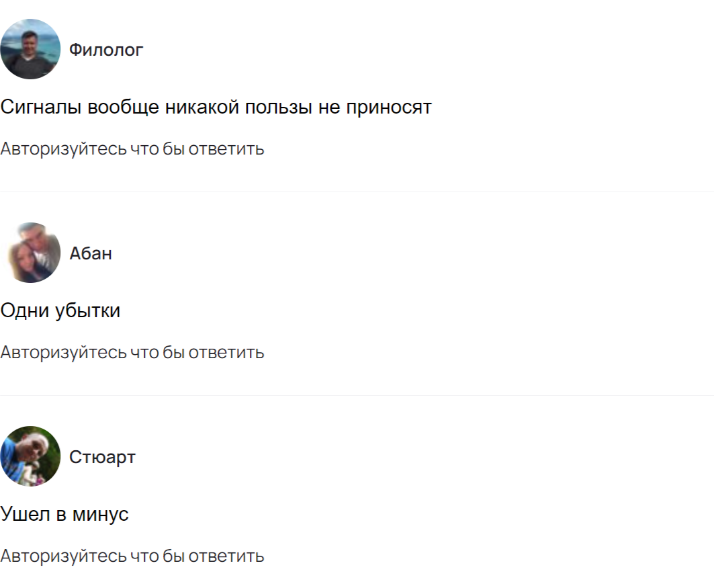Open the Филолог username link
Image resolution: width=714 pixels, height=588 pixels.
(106, 50)
